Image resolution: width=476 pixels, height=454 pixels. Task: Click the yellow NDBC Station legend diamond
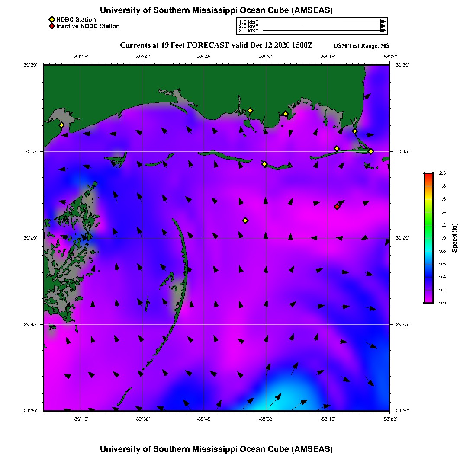[51, 19]
